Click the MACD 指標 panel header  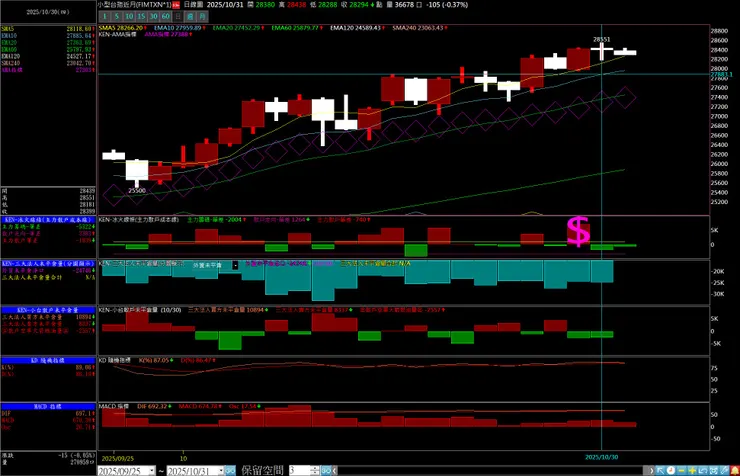(x=48, y=407)
